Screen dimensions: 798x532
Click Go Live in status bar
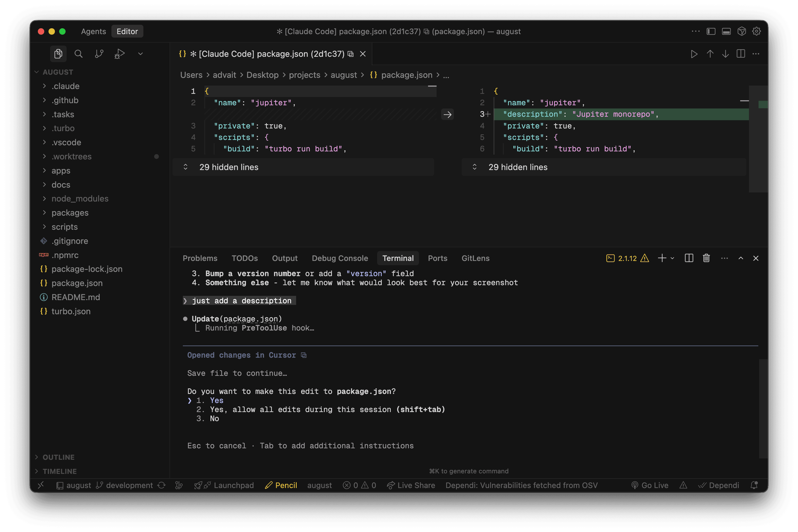click(650, 485)
